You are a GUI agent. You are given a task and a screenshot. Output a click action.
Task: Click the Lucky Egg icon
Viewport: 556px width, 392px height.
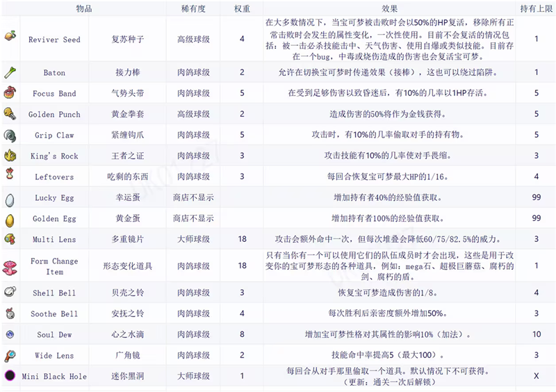[x=10, y=200]
